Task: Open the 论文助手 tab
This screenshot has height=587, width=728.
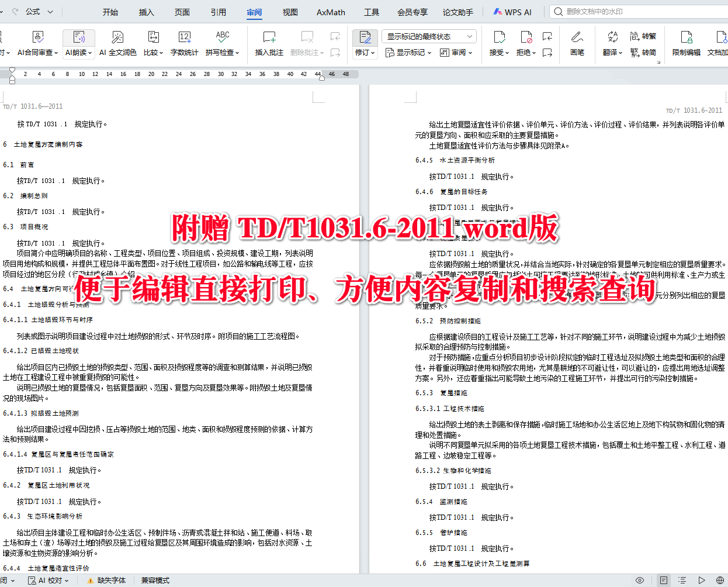Action: click(x=458, y=12)
